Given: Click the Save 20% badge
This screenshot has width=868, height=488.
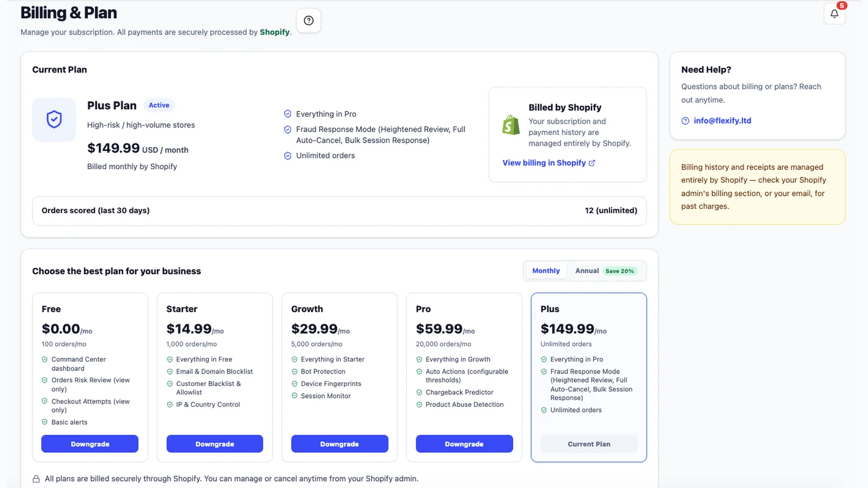Looking at the screenshot, I should (x=620, y=271).
